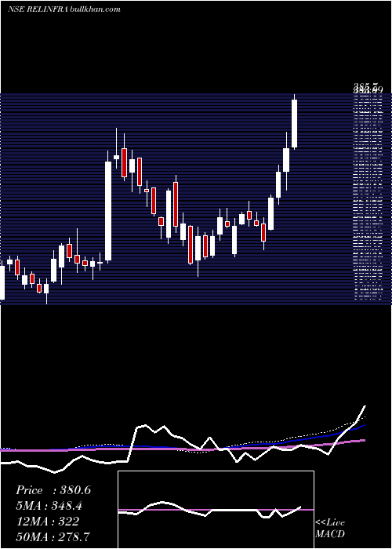Image resolution: width=392 pixels, height=549 pixels.
Task: Click the thick pink 50MA line end at right
Action: (364, 440)
